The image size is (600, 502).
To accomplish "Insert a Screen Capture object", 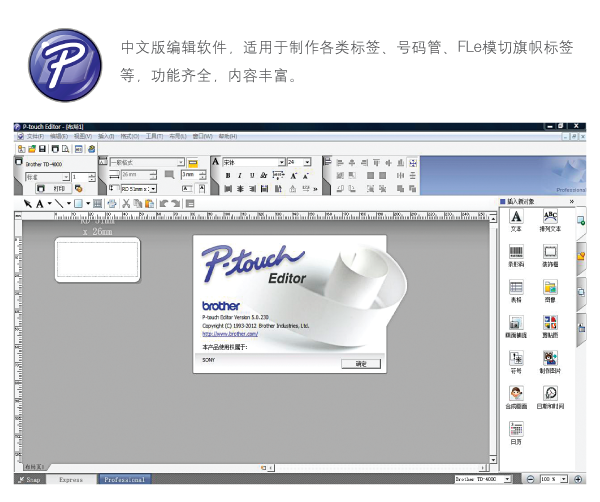I will (516, 327).
